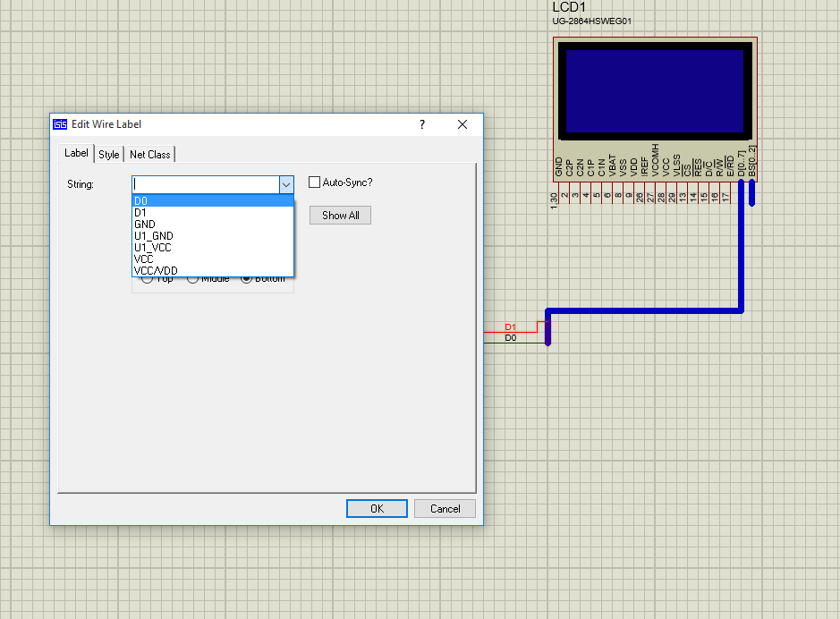
Task: Click in the String text field
Action: 206,184
